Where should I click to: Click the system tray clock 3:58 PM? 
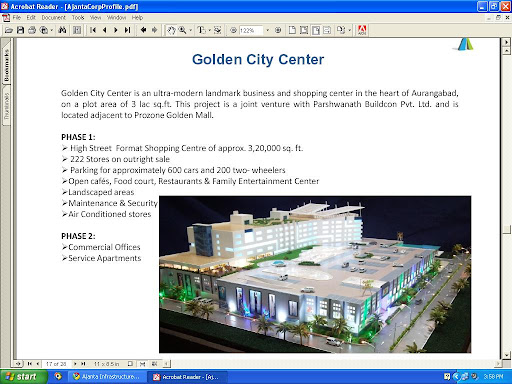coord(493,377)
